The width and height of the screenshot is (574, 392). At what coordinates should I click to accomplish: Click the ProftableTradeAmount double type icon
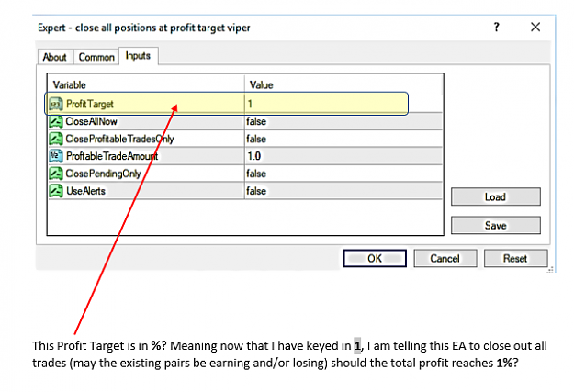pyautogui.click(x=56, y=156)
